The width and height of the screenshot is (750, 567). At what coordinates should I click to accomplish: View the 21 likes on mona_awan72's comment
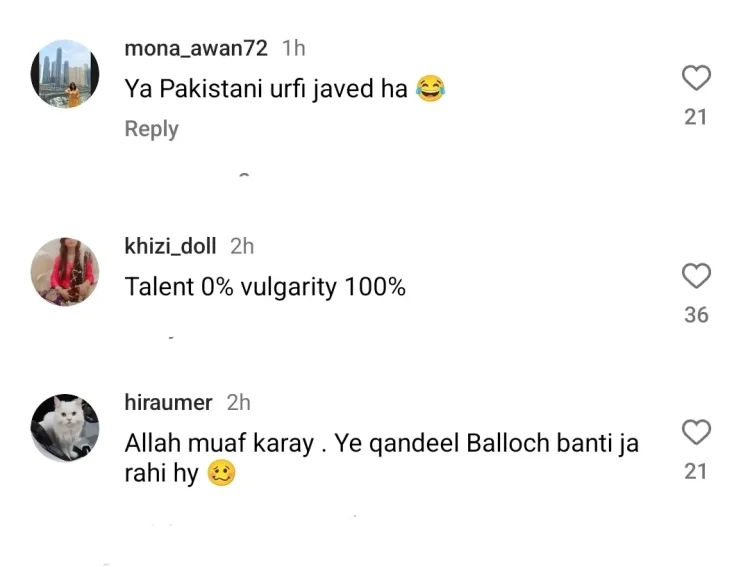coord(695,117)
